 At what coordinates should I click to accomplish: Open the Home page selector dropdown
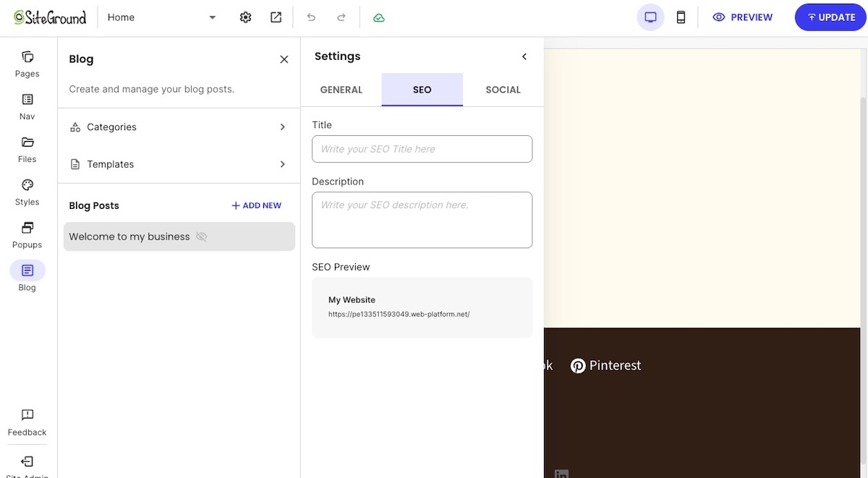click(162, 17)
